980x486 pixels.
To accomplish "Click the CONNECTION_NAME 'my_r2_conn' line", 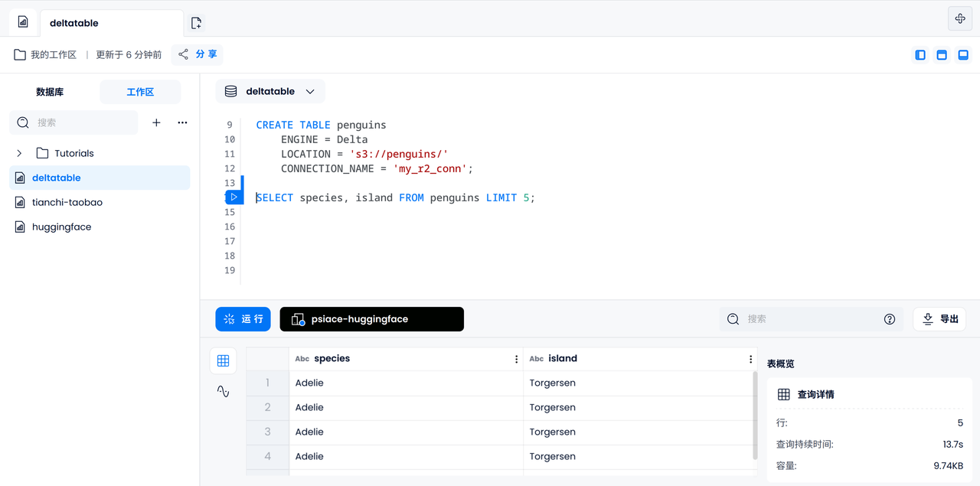I will point(377,168).
